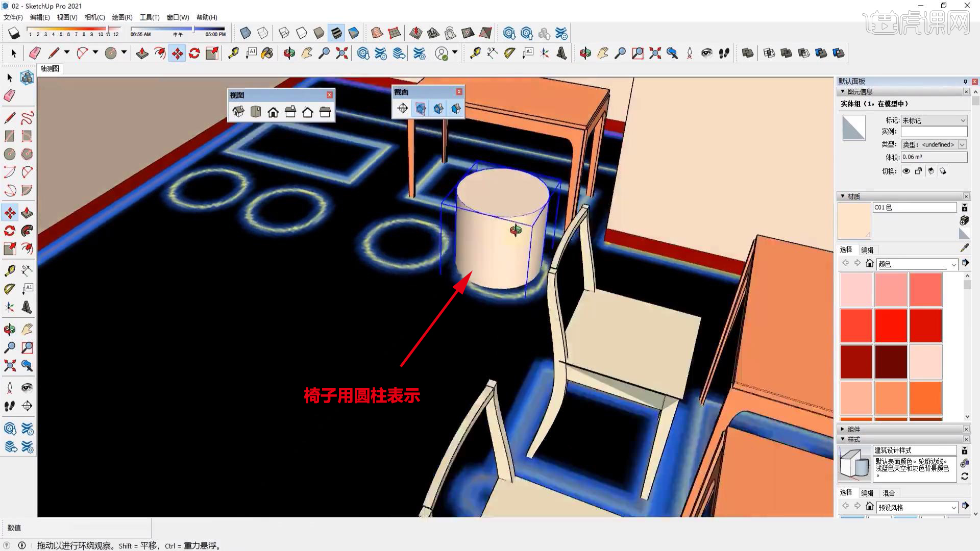The height and width of the screenshot is (551, 980).
Task: Click the material eyedropper sample tool
Action: [x=964, y=248]
